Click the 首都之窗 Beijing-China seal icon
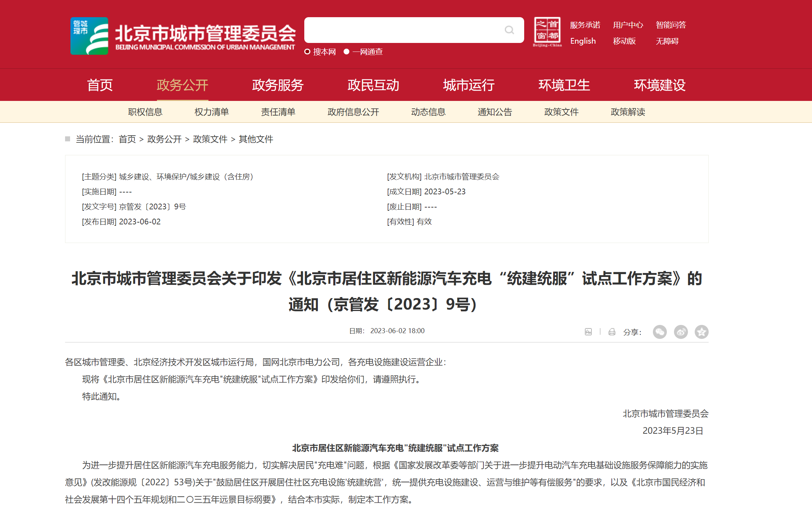 pos(547,31)
